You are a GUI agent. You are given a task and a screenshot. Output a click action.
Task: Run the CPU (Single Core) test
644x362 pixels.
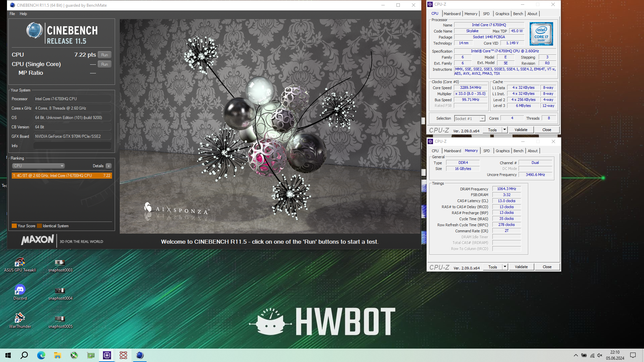click(x=105, y=64)
